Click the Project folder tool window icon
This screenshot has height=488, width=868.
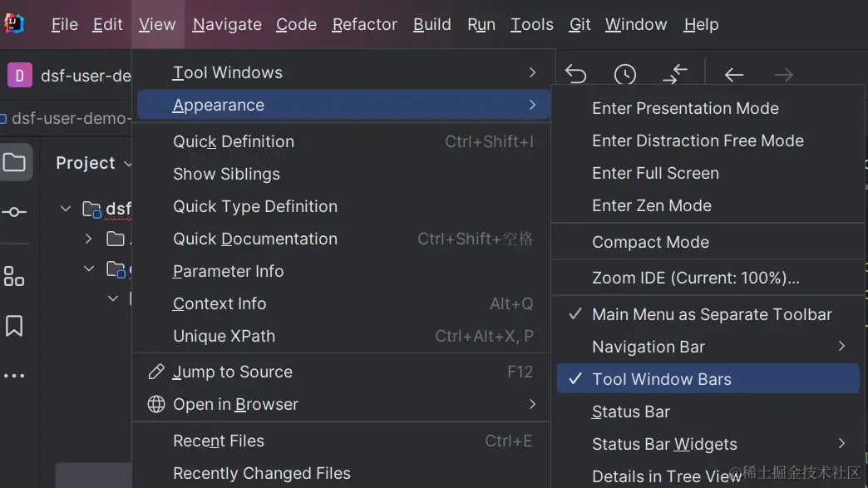pos(15,162)
